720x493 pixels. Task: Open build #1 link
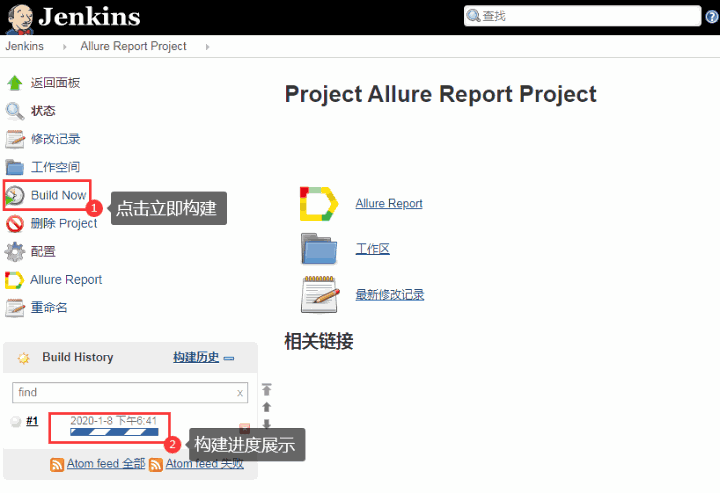pyautogui.click(x=32, y=421)
